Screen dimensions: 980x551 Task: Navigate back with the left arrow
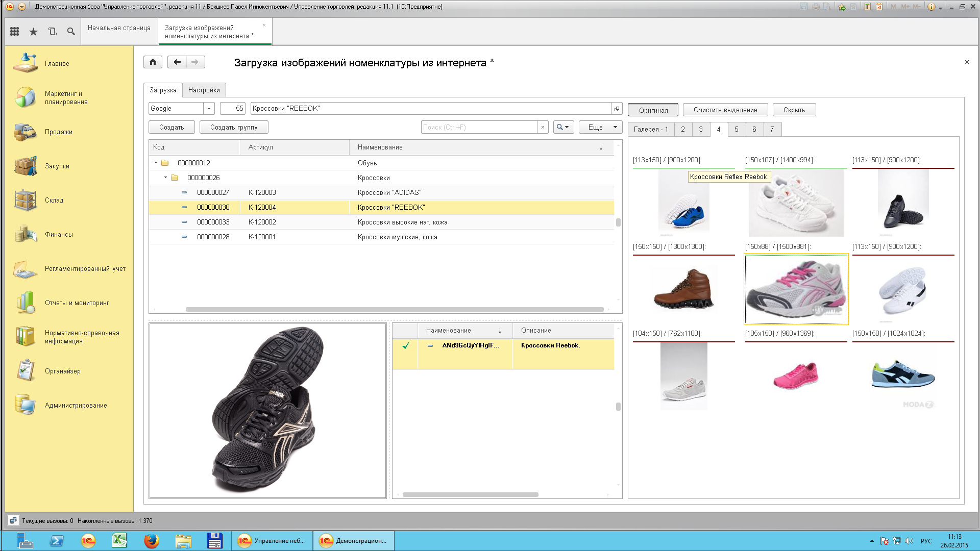(177, 62)
